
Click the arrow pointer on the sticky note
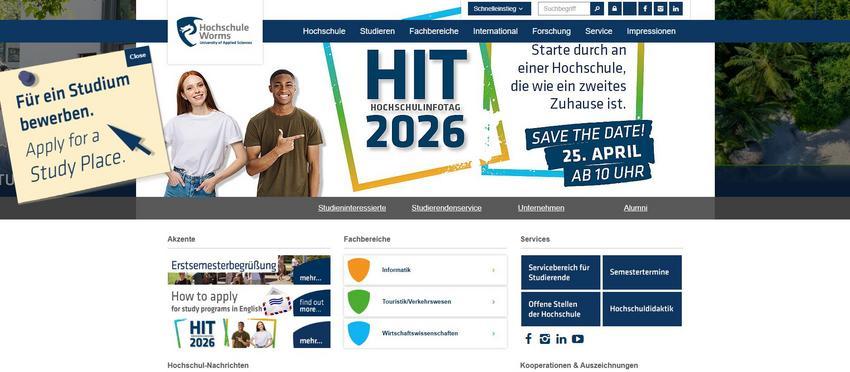[x=130, y=139]
